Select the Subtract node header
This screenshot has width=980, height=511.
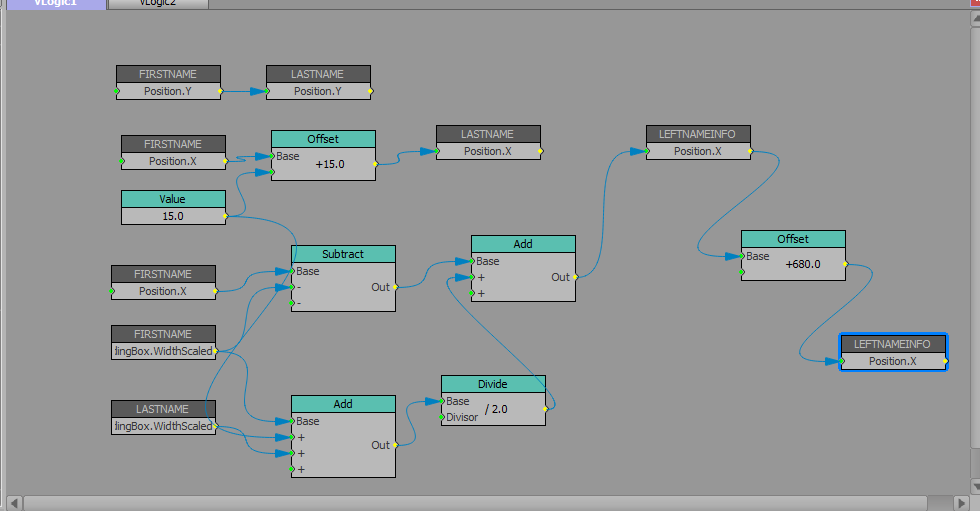click(343, 254)
